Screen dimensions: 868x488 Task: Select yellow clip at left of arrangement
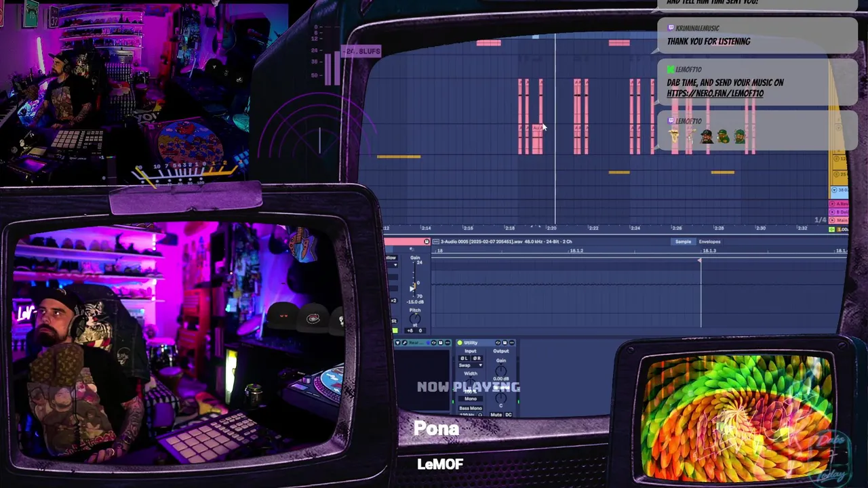399,157
